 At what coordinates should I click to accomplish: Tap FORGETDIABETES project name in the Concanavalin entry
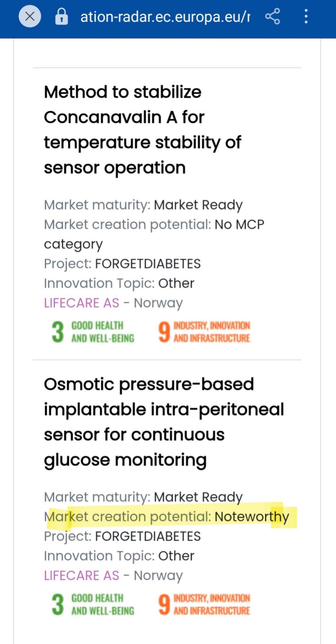click(x=148, y=264)
